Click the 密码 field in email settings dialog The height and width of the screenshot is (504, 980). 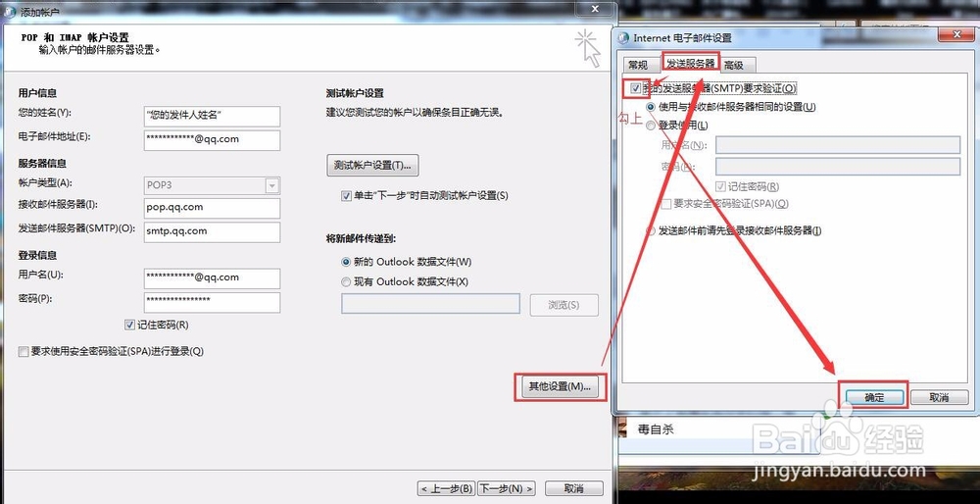[838, 167]
